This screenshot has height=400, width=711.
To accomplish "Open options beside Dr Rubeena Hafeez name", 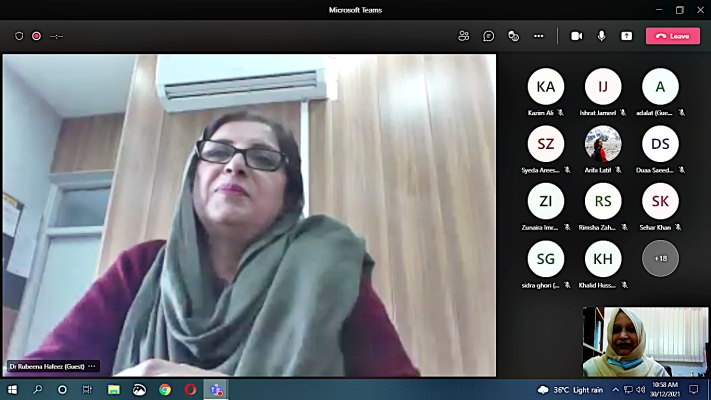I will pyautogui.click(x=92, y=367).
